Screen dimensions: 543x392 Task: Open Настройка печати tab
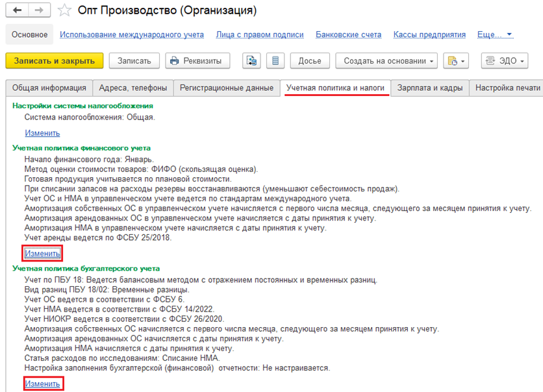point(507,88)
